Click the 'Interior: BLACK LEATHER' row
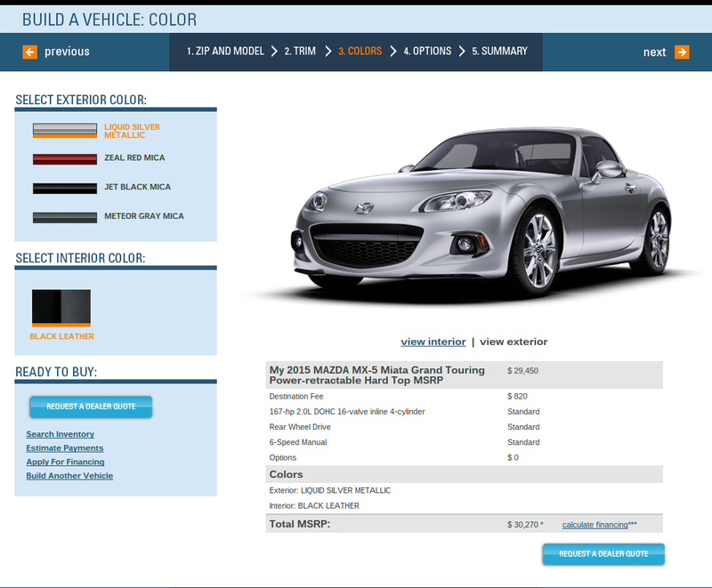 click(464, 506)
